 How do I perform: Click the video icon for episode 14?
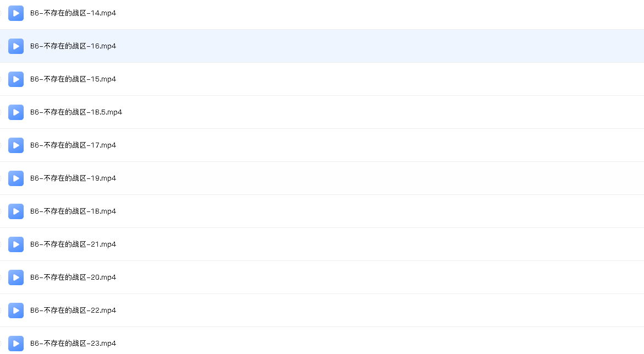(16, 13)
